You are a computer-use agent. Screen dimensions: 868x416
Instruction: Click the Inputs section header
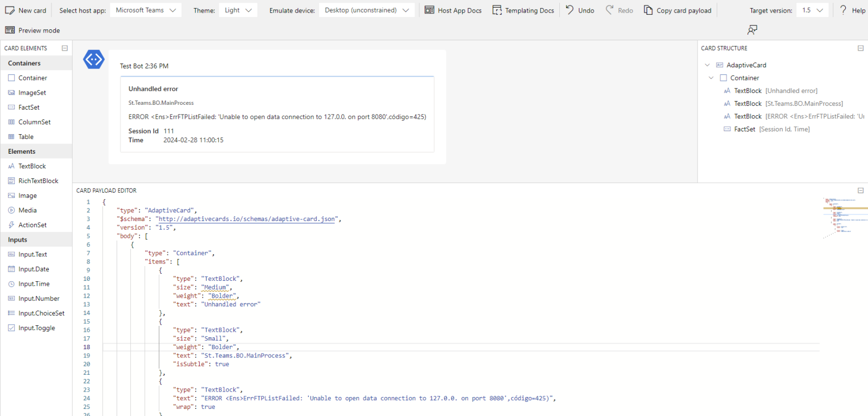[36, 239]
